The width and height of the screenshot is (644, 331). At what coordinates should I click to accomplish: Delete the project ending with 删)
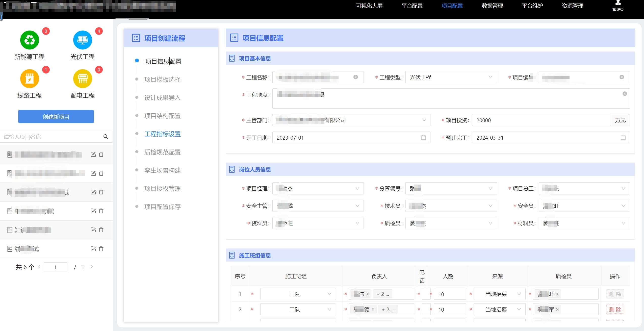(101, 211)
